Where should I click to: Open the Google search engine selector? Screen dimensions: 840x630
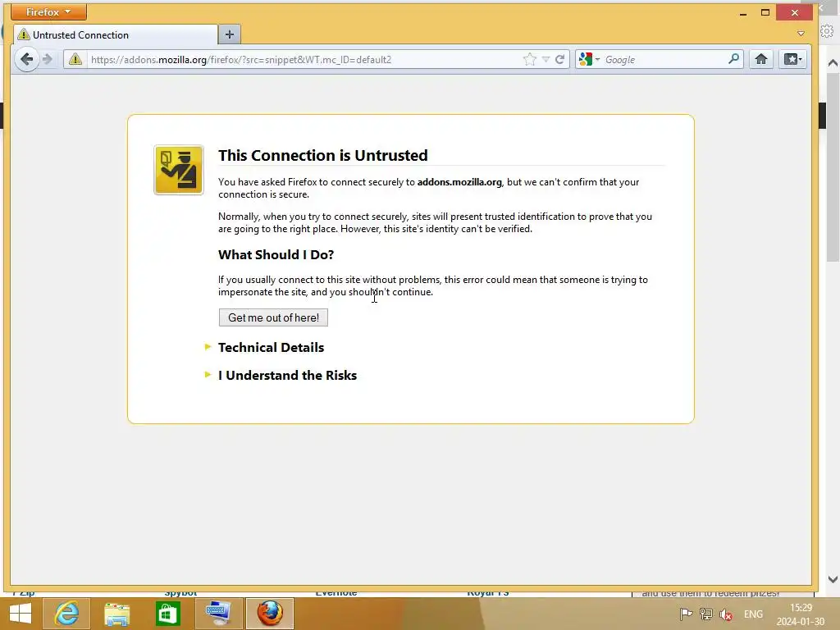[589, 59]
